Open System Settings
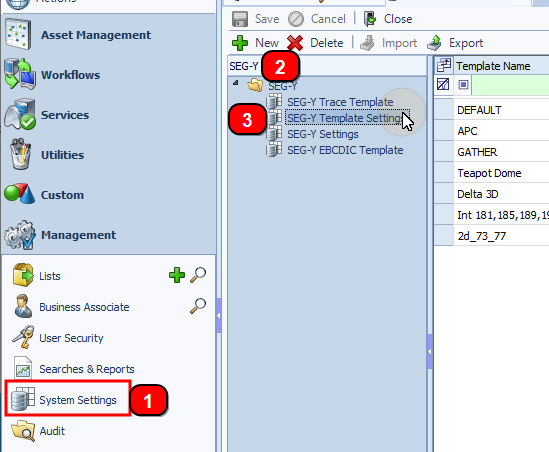 78,400
